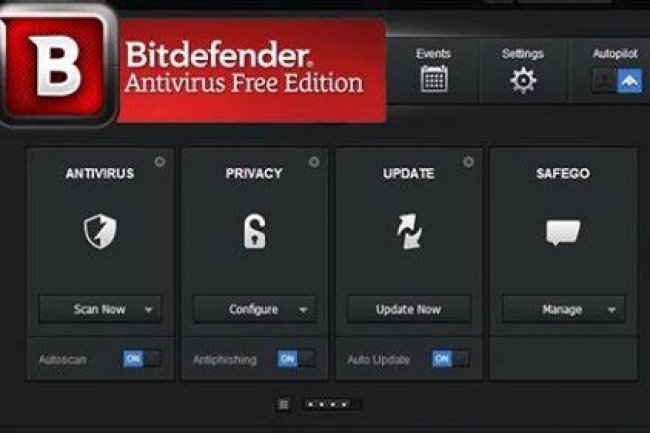Click the Antivirus shield icon
The image size is (650, 433).
(100, 231)
